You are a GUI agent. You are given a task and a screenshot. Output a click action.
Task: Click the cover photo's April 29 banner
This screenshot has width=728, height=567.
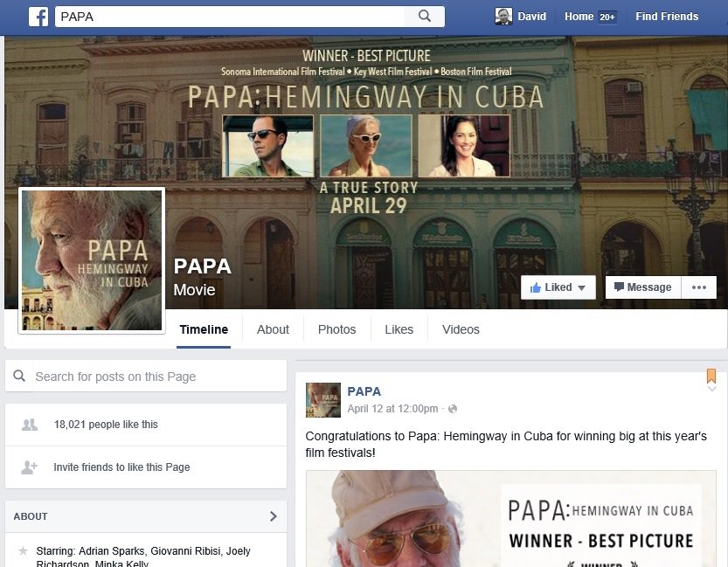(369, 205)
